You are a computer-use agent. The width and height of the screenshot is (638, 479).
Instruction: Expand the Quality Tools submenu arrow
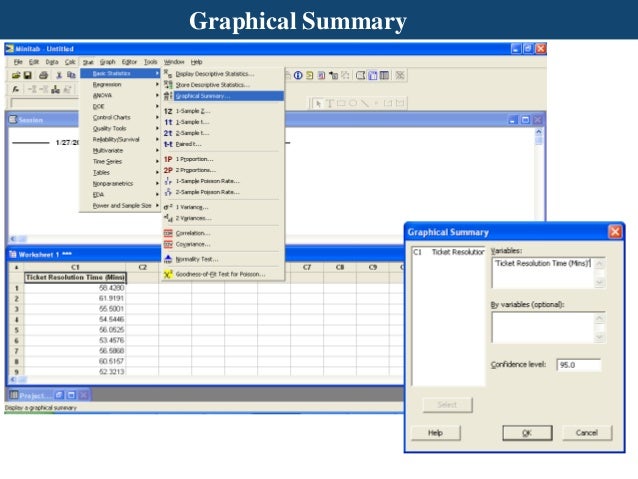click(x=157, y=128)
